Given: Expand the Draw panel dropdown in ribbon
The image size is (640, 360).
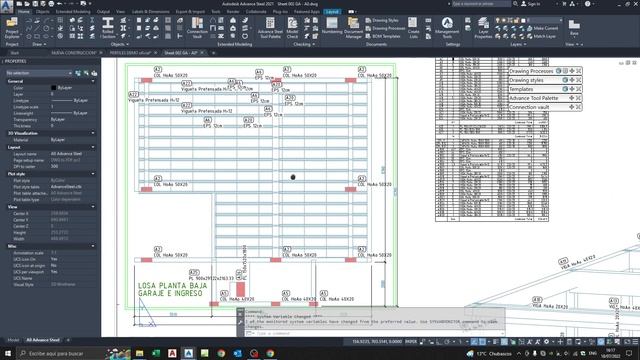Looking at the screenshot, I should 39,44.
